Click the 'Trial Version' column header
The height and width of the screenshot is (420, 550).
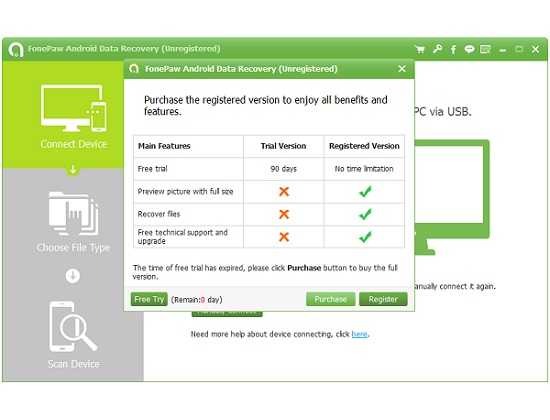pyautogui.click(x=283, y=146)
